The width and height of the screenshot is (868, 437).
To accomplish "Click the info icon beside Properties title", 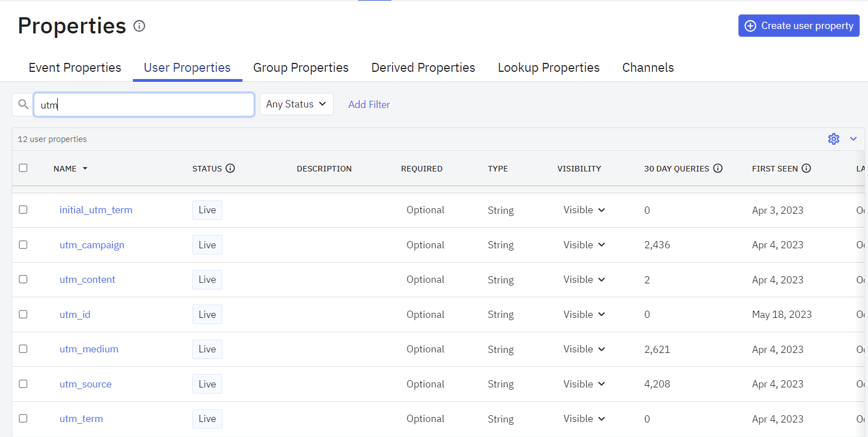I will tap(140, 26).
